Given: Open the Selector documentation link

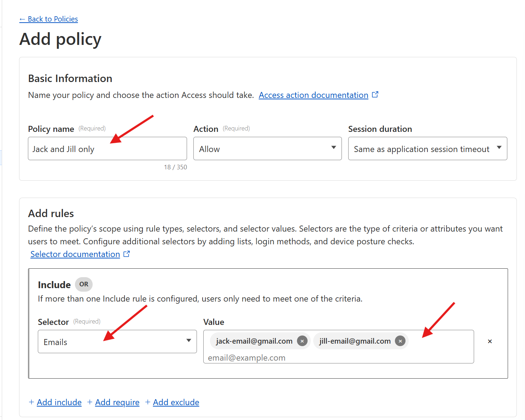Looking at the screenshot, I should click(75, 254).
